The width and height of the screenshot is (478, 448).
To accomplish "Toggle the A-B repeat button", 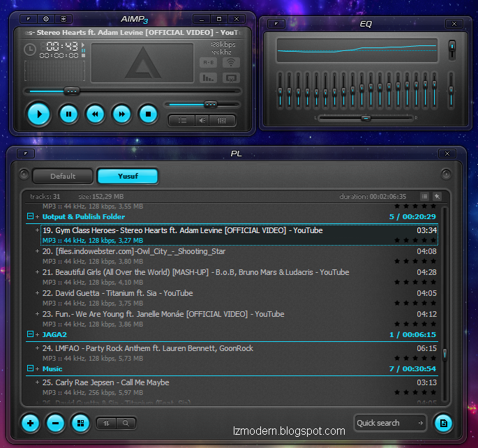I will [x=209, y=63].
